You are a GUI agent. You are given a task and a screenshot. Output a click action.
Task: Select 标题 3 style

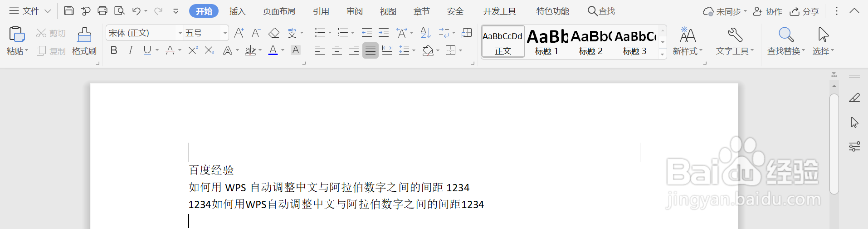(x=635, y=42)
